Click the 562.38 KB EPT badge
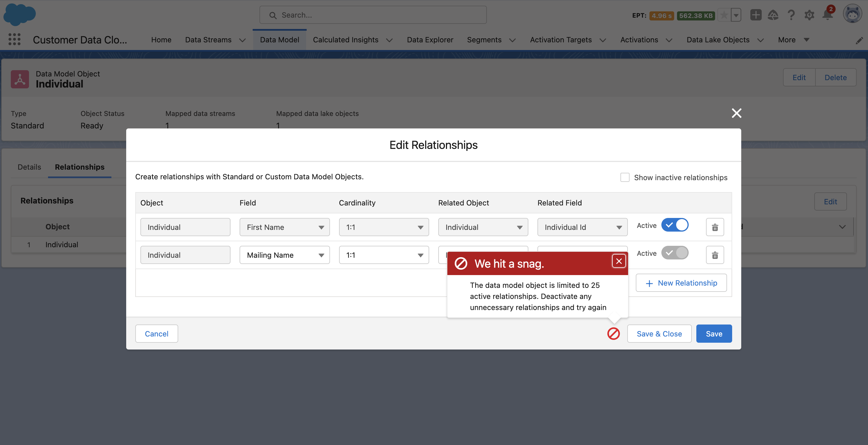 point(696,16)
